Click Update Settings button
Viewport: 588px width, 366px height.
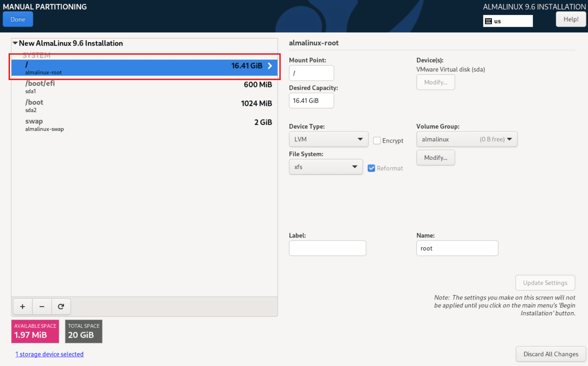[x=545, y=283]
